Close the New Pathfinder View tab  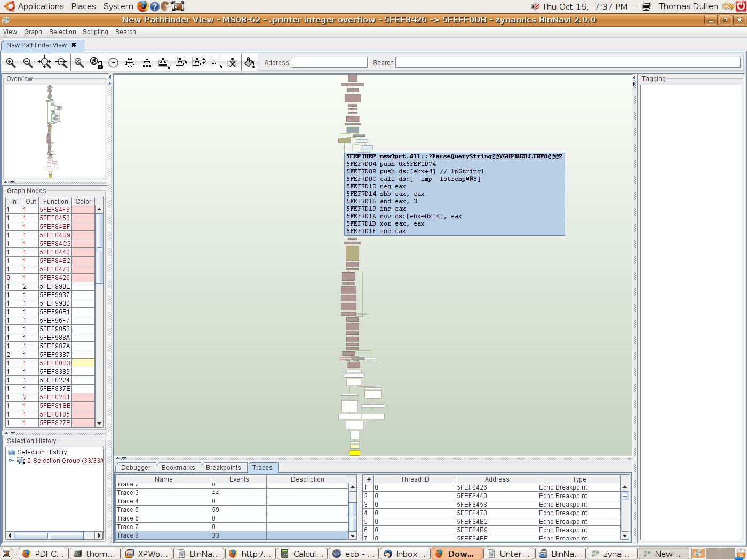coord(74,45)
